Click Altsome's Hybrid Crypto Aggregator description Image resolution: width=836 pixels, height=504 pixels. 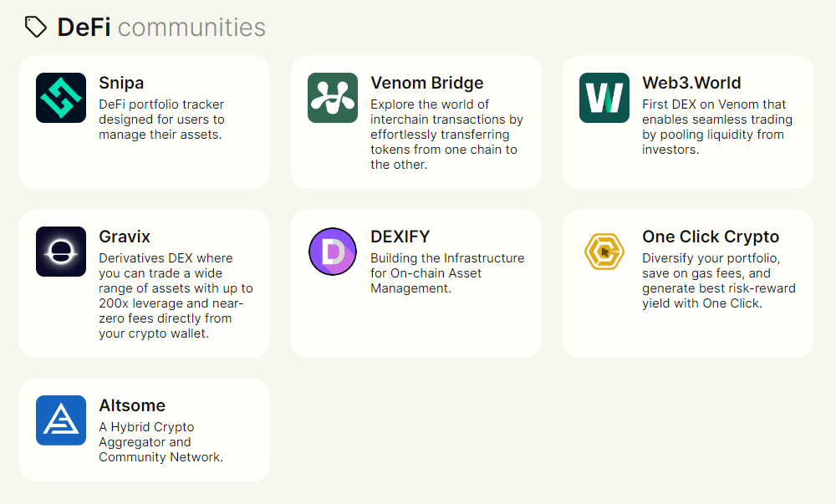pyautogui.click(x=161, y=442)
